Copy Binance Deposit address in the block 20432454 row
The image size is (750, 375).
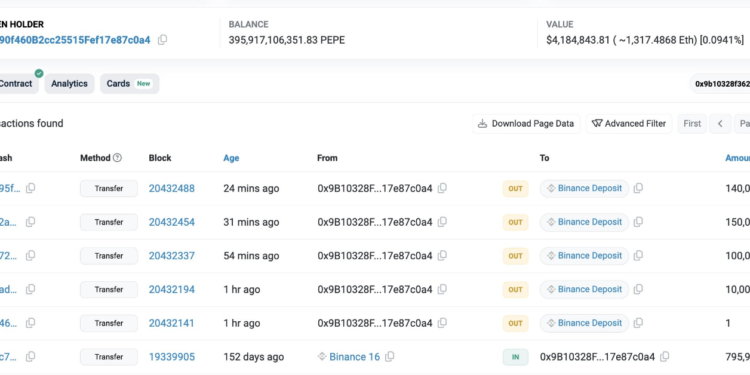638,222
